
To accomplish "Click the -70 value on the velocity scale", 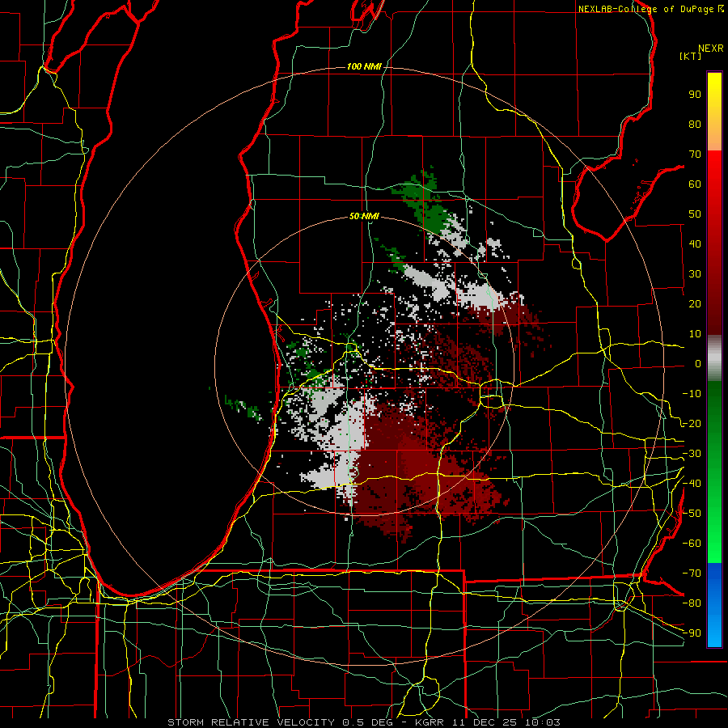I will (x=692, y=574).
